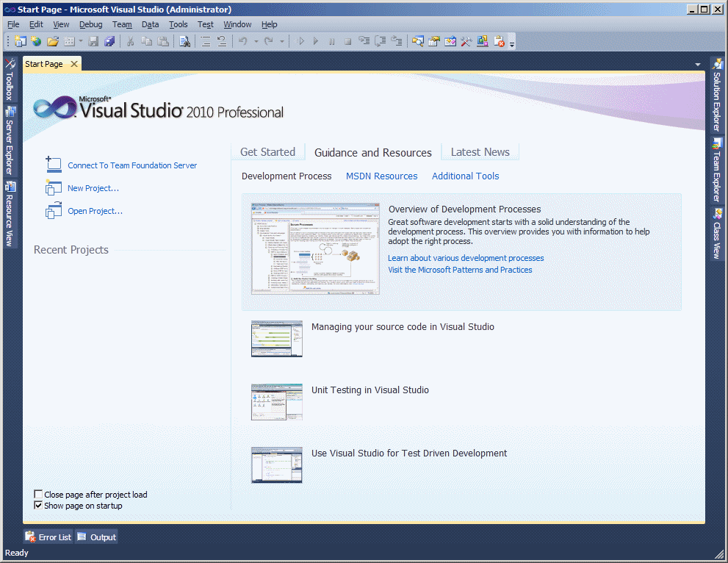Click the New Web Site globe icon
This screenshot has width=728, height=563.
[x=36, y=41]
